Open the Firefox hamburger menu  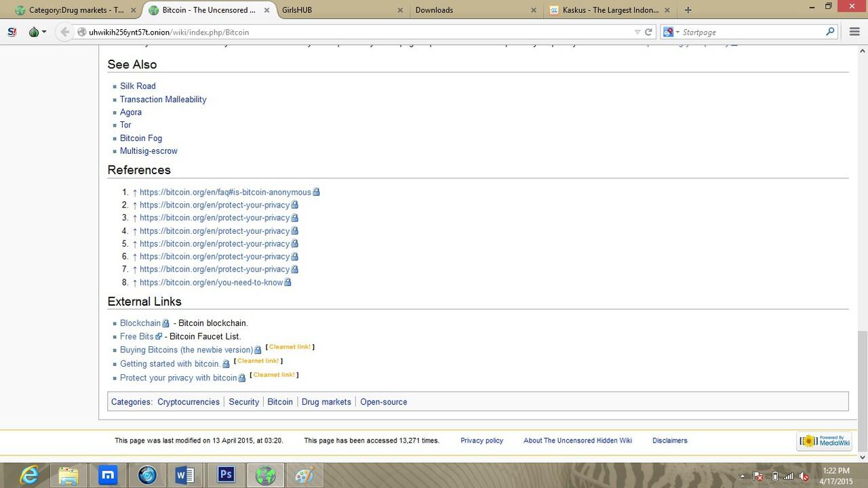854,32
